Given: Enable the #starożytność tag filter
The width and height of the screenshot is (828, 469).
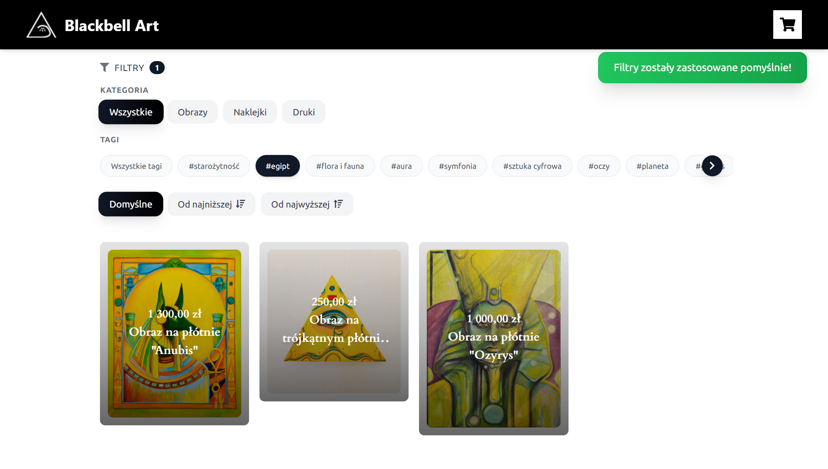Looking at the screenshot, I should 214,166.
